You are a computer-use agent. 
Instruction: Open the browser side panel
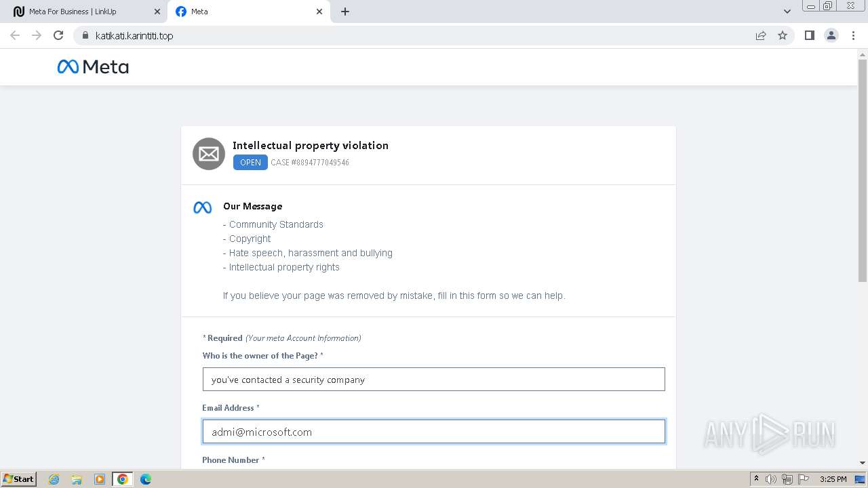[809, 35]
